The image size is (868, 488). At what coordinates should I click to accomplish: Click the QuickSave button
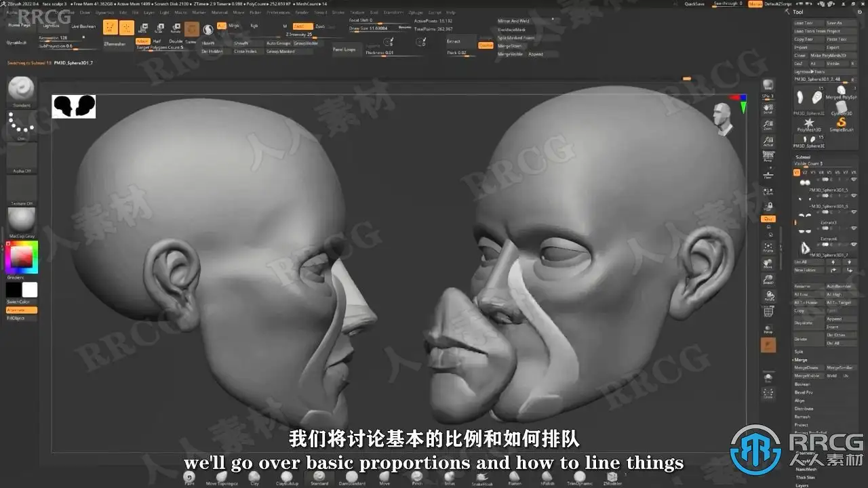point(694,3)
